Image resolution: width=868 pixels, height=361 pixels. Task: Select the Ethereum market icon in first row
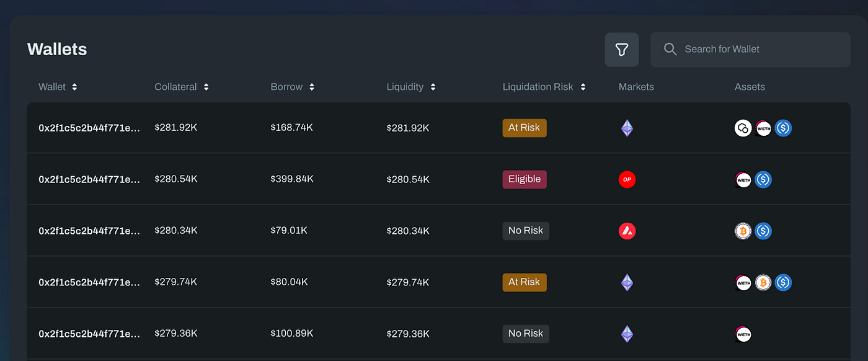(x=627, y=128)
